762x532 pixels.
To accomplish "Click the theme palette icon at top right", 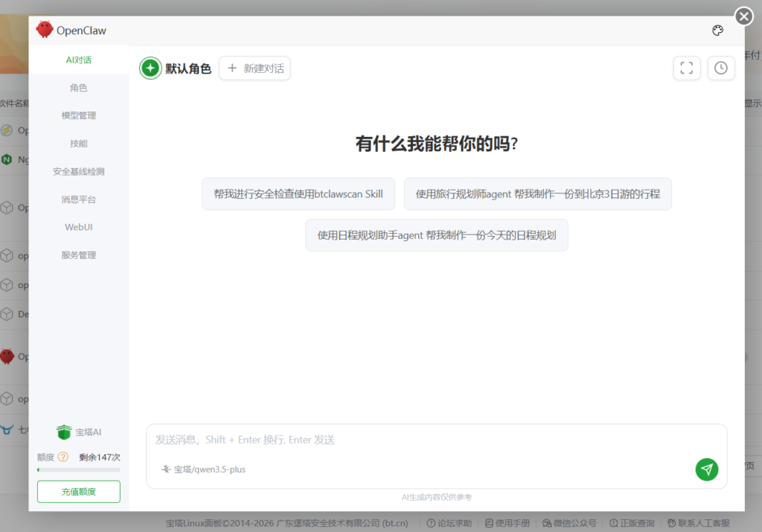I will (717, 30).
